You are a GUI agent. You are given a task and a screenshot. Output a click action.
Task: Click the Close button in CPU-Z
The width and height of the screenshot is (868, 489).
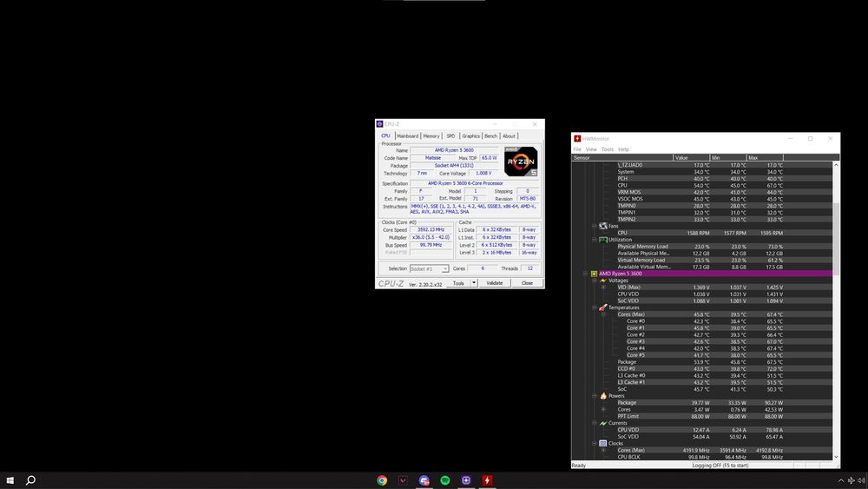(527, 283)
